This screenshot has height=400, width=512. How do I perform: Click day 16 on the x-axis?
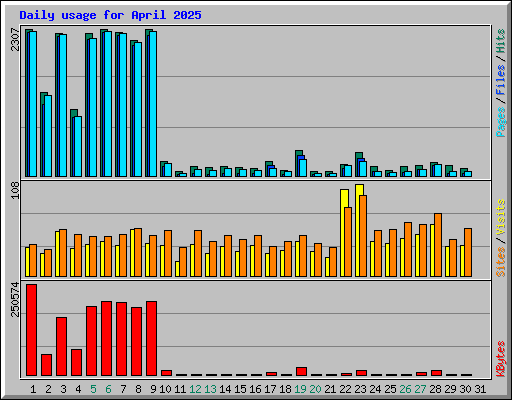coord(255,389)
